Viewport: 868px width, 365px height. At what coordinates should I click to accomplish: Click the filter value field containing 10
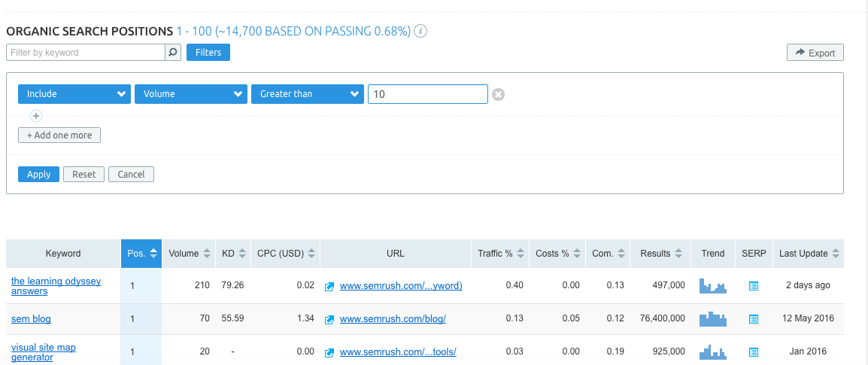coord(427,94)
